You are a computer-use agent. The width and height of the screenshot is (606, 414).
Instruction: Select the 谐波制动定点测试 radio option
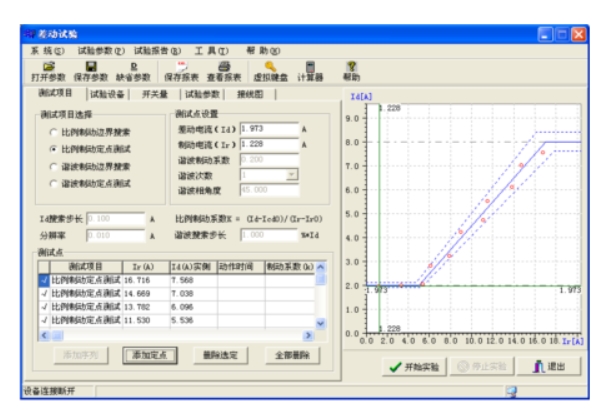tap(52, 183)
